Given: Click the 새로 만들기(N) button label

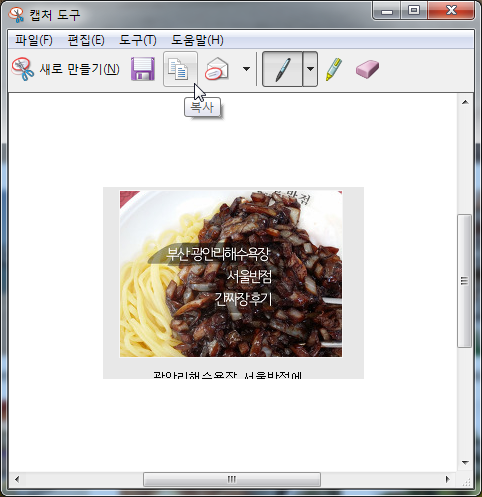Looking at the screenshot, I should coord(80,69).
